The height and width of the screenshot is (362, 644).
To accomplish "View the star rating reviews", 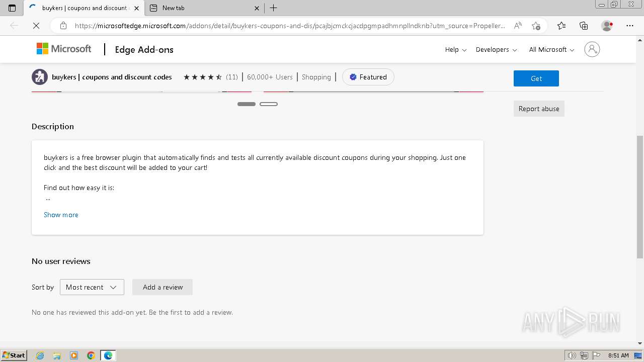I will [203, 77].
